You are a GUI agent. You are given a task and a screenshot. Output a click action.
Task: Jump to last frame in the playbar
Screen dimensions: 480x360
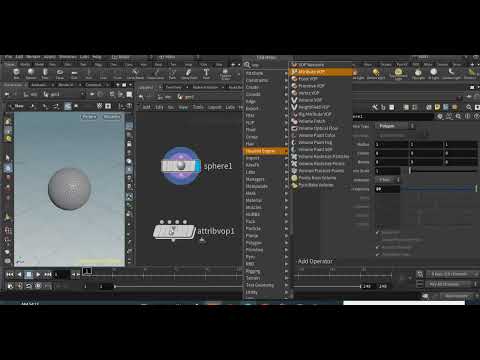click(48, 274)
